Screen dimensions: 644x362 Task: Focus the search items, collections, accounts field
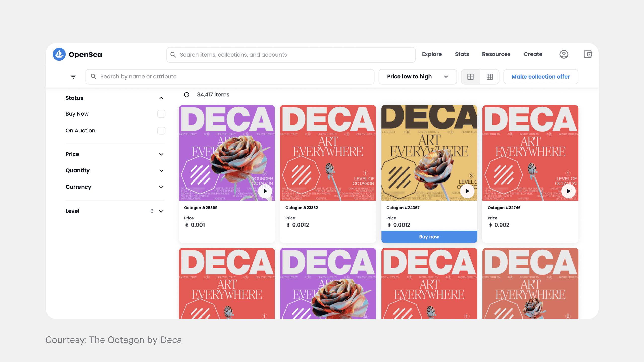291,55
